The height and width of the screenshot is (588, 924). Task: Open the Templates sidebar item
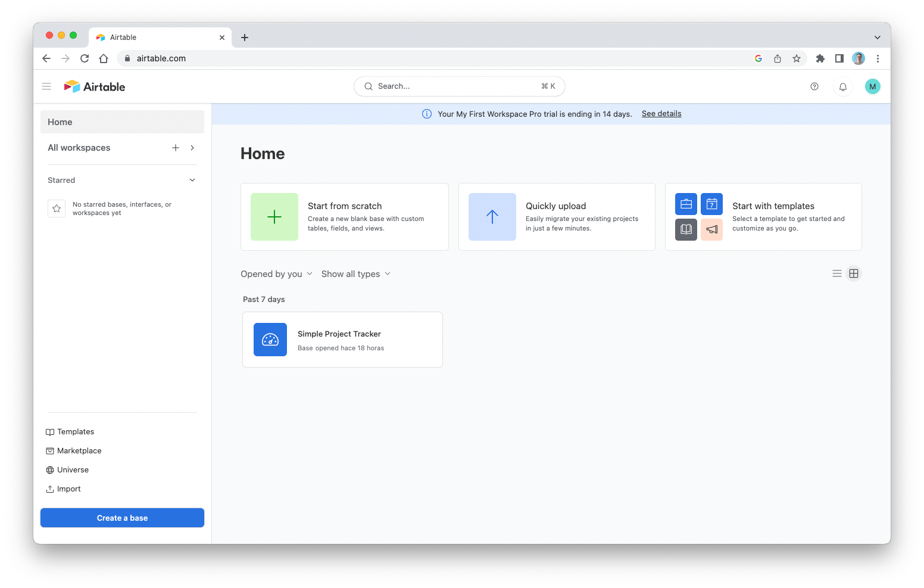(75, 431)
